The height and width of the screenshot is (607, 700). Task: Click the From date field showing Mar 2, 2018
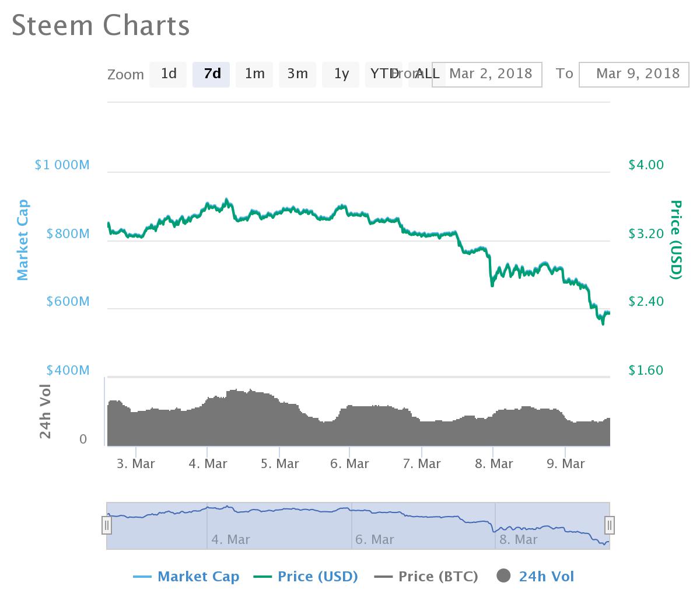487,74
